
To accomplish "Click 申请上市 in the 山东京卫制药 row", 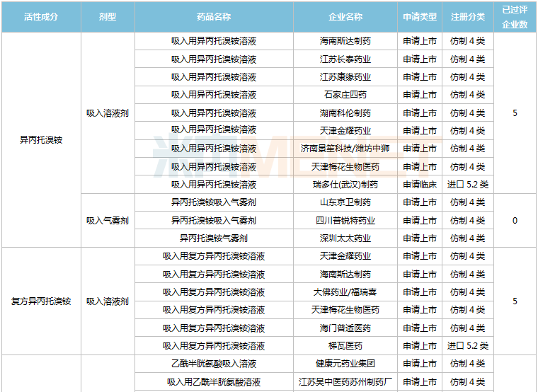I will 420,202.
